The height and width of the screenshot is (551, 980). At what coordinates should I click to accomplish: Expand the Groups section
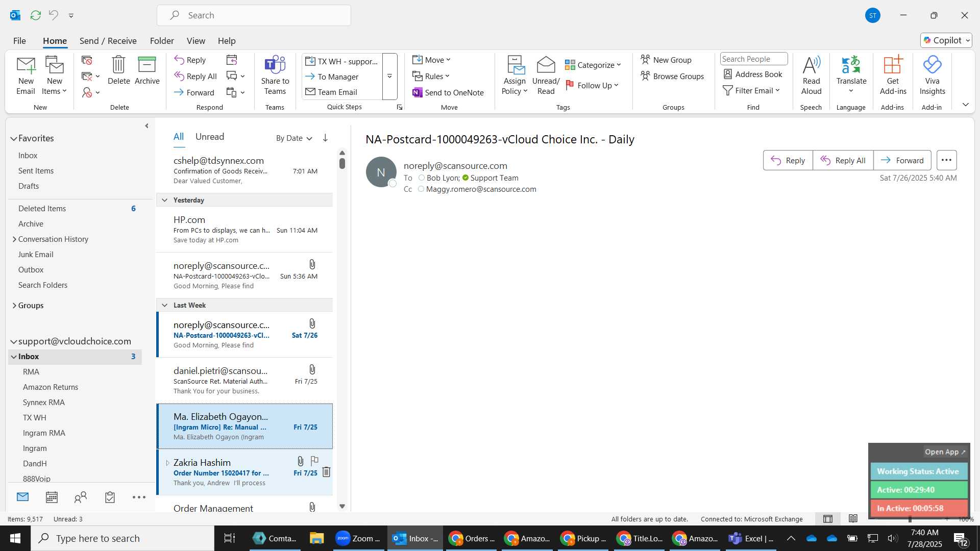14,306
